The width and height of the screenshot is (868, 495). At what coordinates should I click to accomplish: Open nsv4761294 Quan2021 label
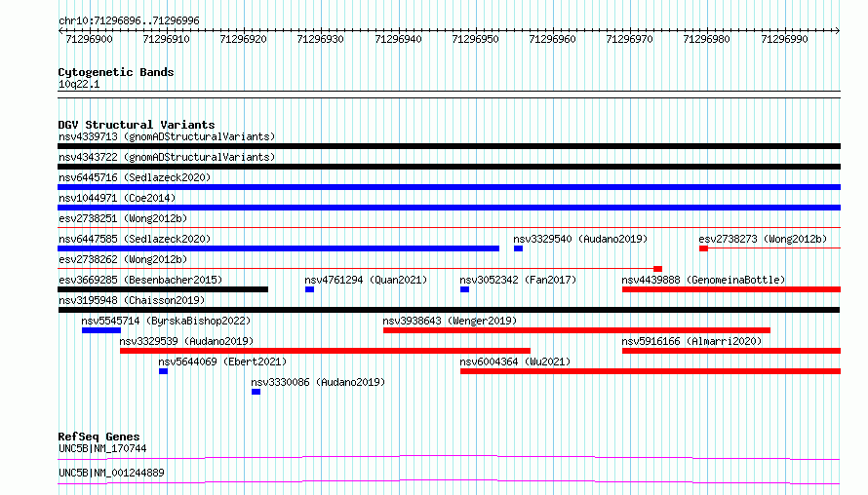pyautogui.click(x=366, y=280)
